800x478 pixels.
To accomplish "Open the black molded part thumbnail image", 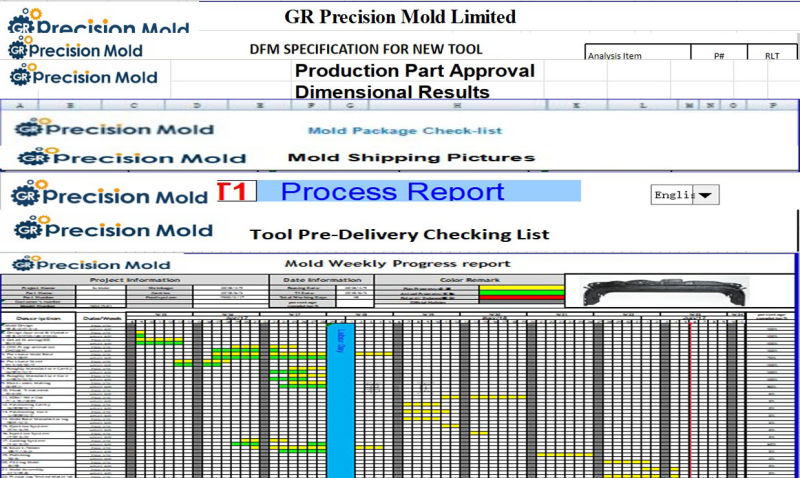I will point(665,291).
